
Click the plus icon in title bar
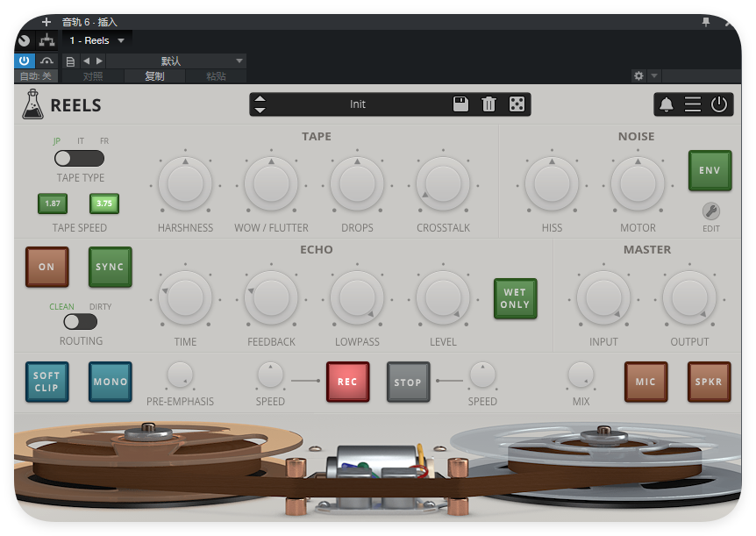coord(46,22)
